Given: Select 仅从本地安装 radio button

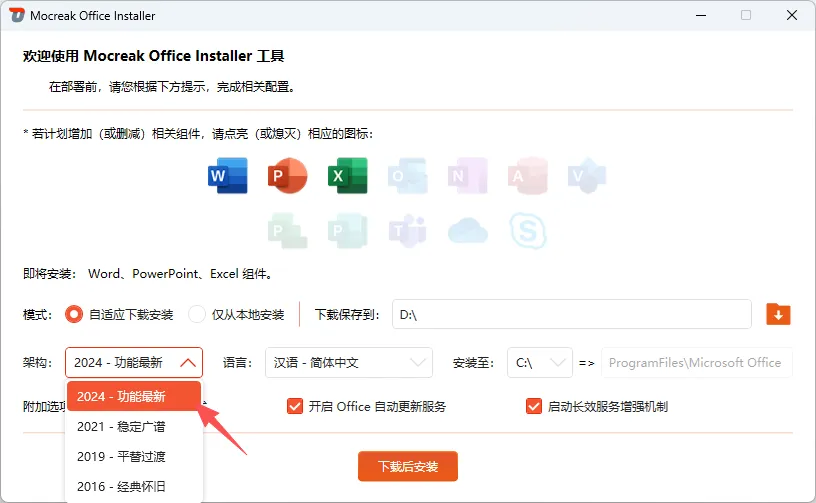Looking at the screenshot, I should (197, 314).
